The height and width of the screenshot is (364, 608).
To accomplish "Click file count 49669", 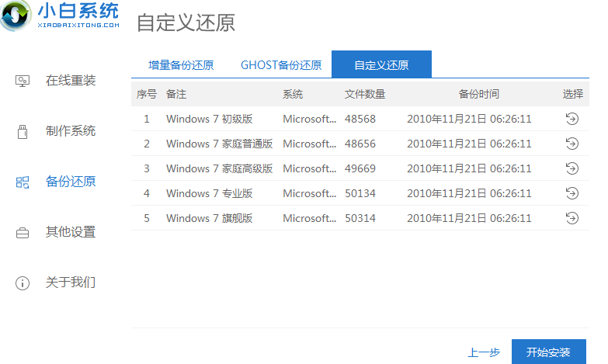I will 360,168.
